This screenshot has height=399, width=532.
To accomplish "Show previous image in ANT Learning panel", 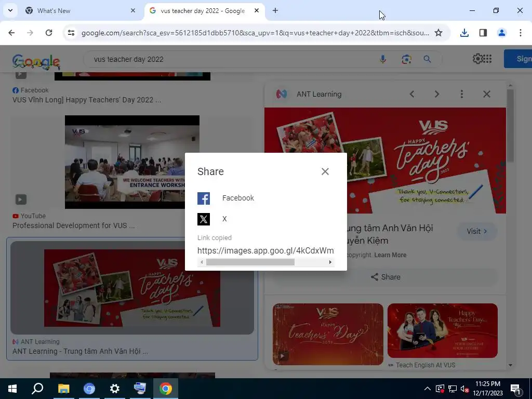I will pyautogui.click(x=412, y=95).
